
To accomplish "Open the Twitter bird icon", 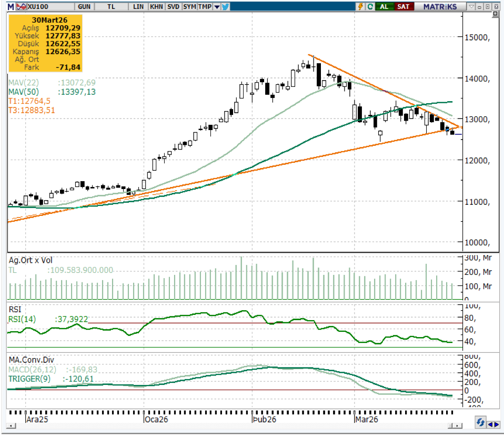I will [x=225, y=6].
